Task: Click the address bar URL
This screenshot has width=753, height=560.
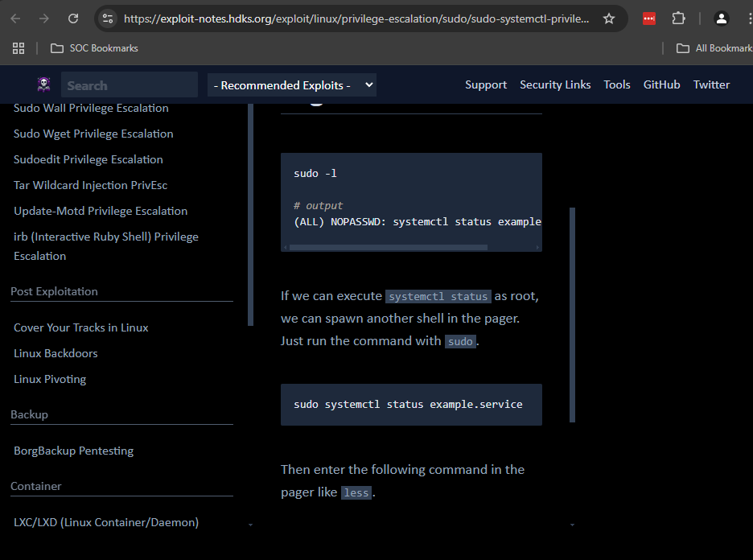Action: [x=356, y=19]
